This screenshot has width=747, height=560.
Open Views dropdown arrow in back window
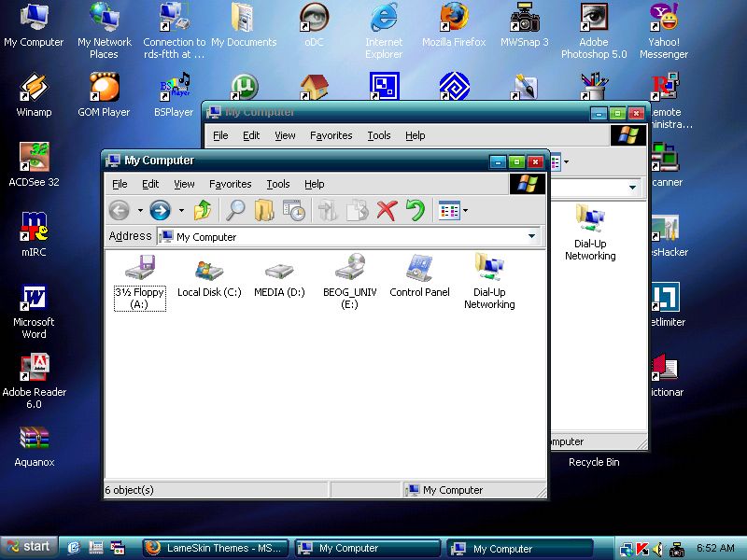(x=566, y=161)
